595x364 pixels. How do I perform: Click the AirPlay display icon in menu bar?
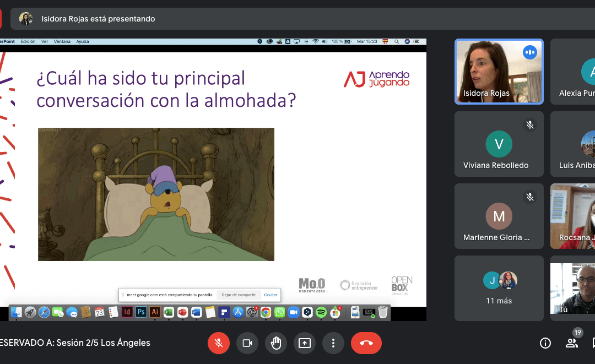point(297,42)
